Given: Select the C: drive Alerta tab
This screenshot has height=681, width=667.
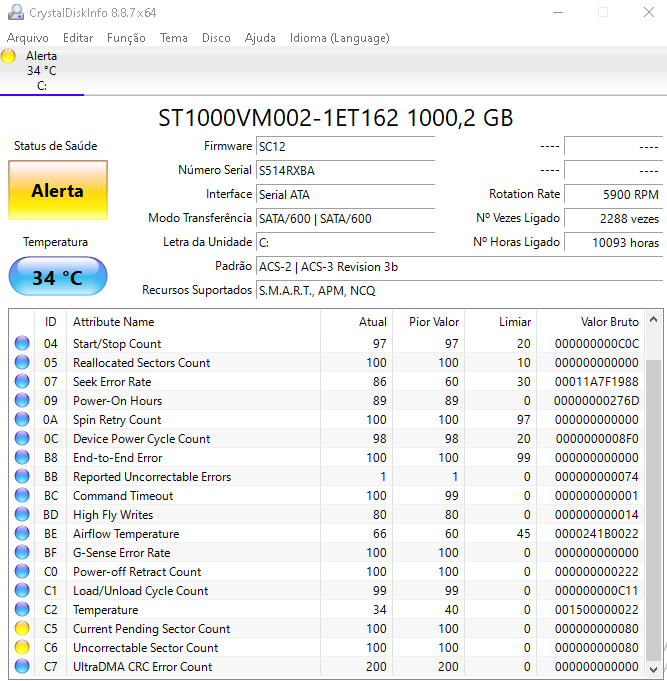Looking at the screenshot, I should [42, 71].
